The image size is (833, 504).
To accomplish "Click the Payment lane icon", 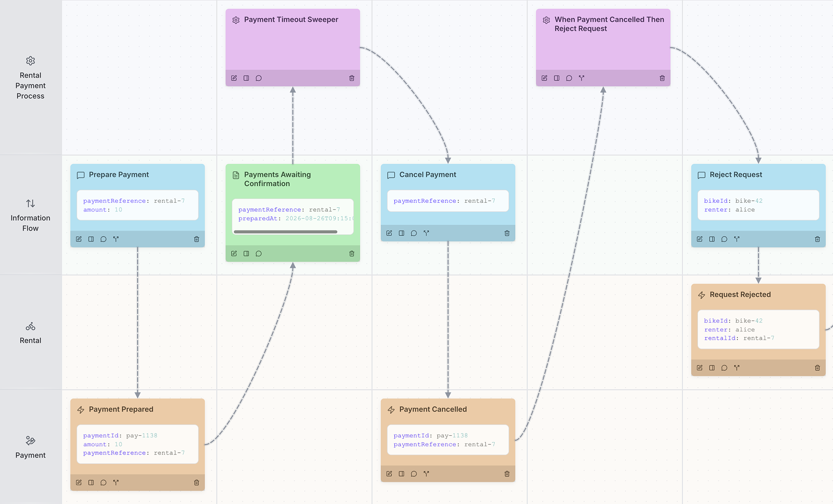I will pyautogui.click(x=31, y=441).
